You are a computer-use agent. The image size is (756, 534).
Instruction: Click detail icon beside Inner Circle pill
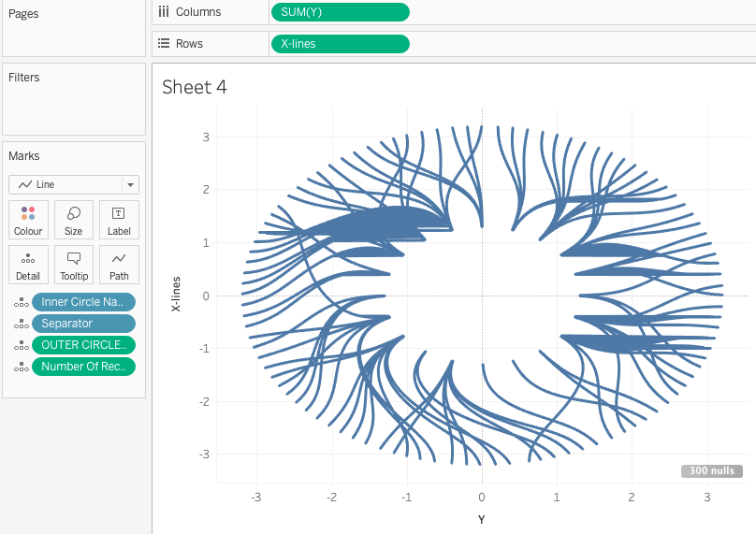pos(20,302)
